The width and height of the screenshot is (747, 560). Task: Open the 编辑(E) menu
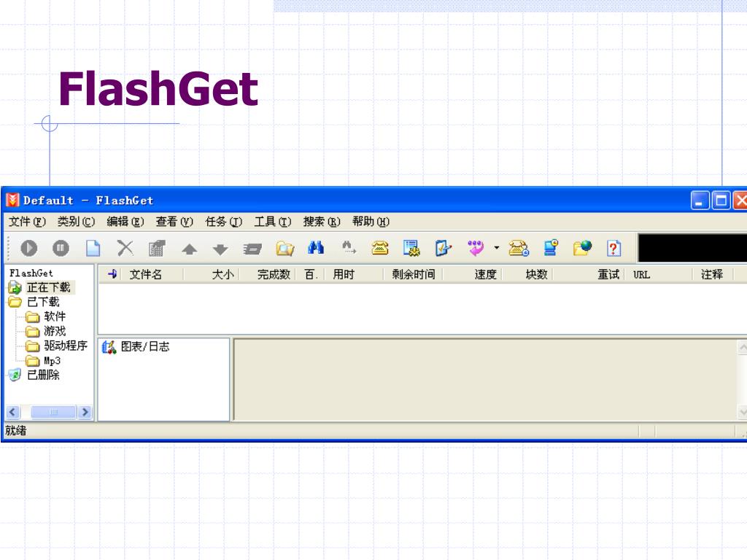click(125, 222)
